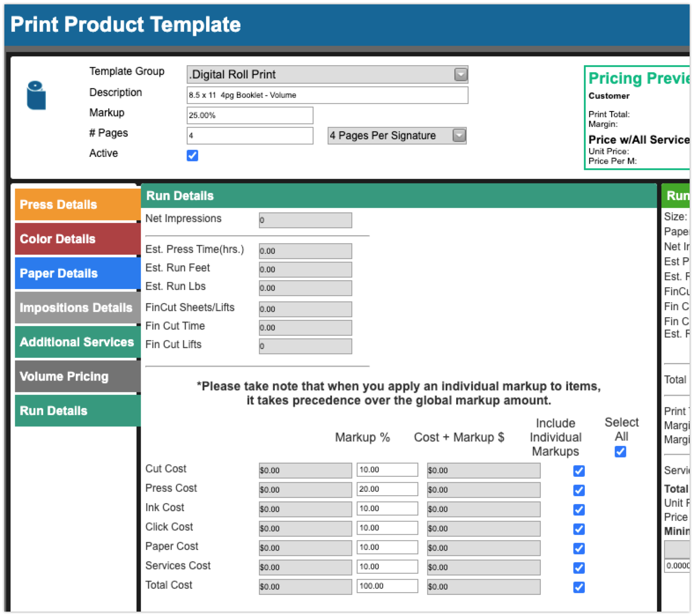Click the Markup % column header

362,437
